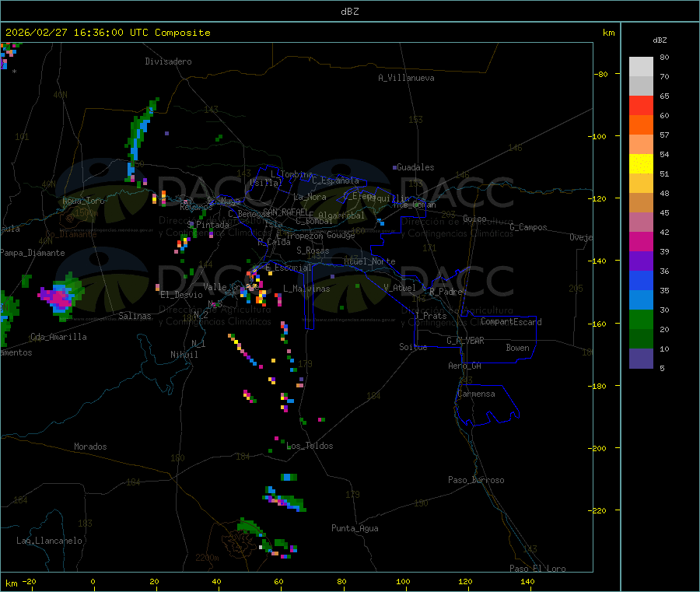Click the -80 km vertical axis tick
Image resolution: width=700 pixels, height=592 pixels.
[603, 74]
